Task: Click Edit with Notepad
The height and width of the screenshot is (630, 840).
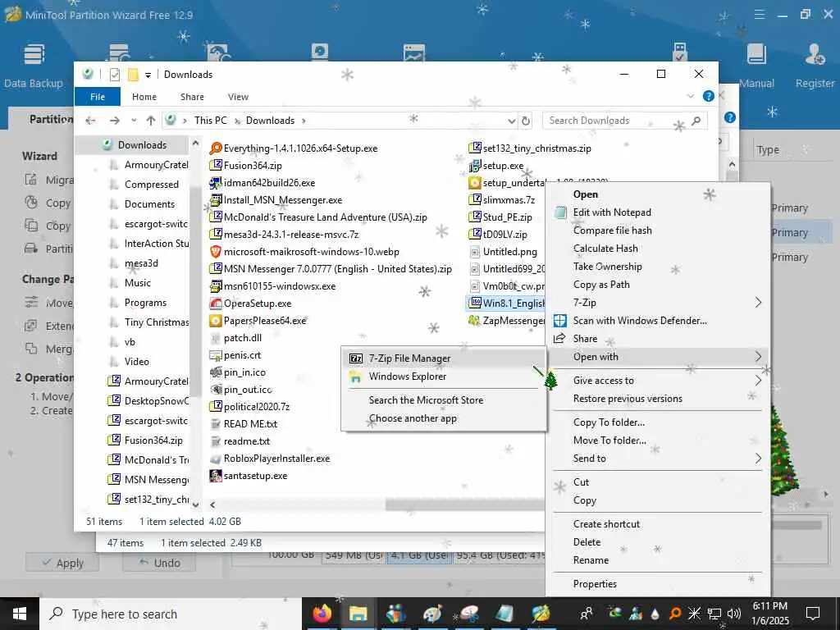Action: [658, 212]
